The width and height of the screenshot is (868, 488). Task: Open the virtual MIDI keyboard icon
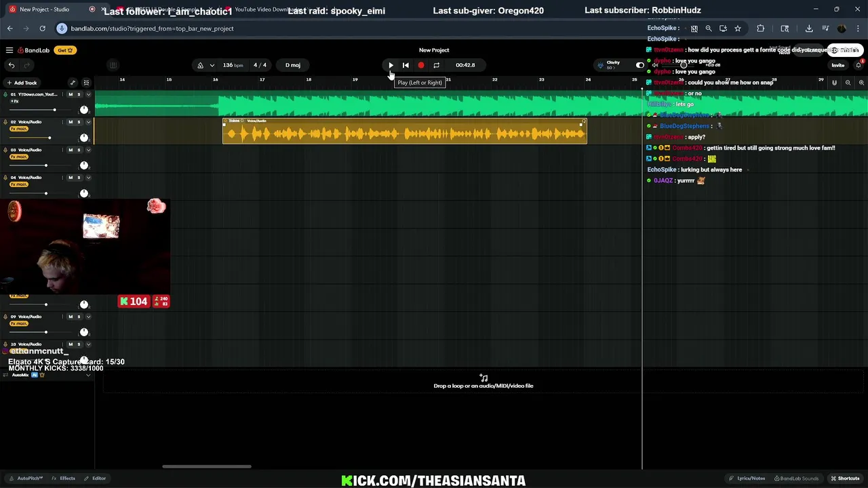coord(113,65)
